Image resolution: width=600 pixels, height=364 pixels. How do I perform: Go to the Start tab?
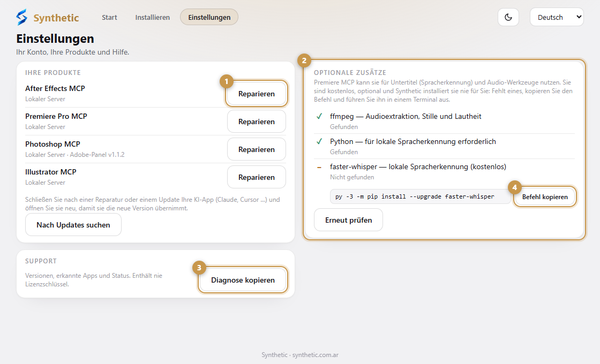point(109,17)
